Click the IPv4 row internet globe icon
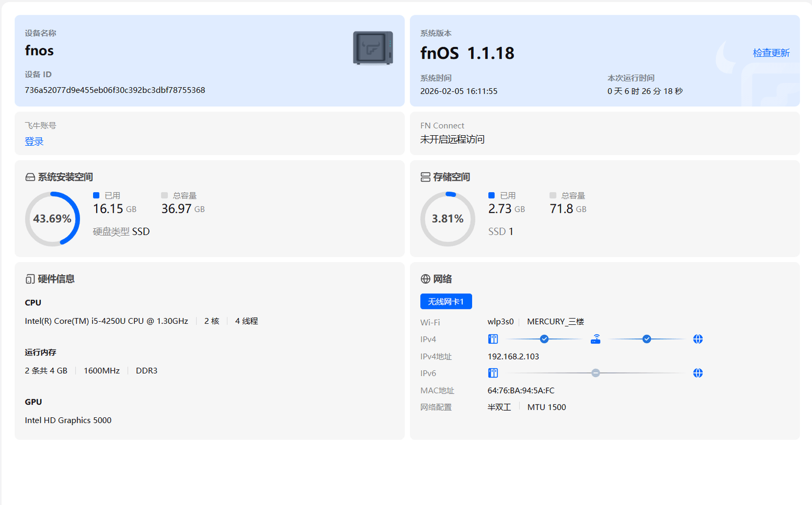 tap(698, 339)
